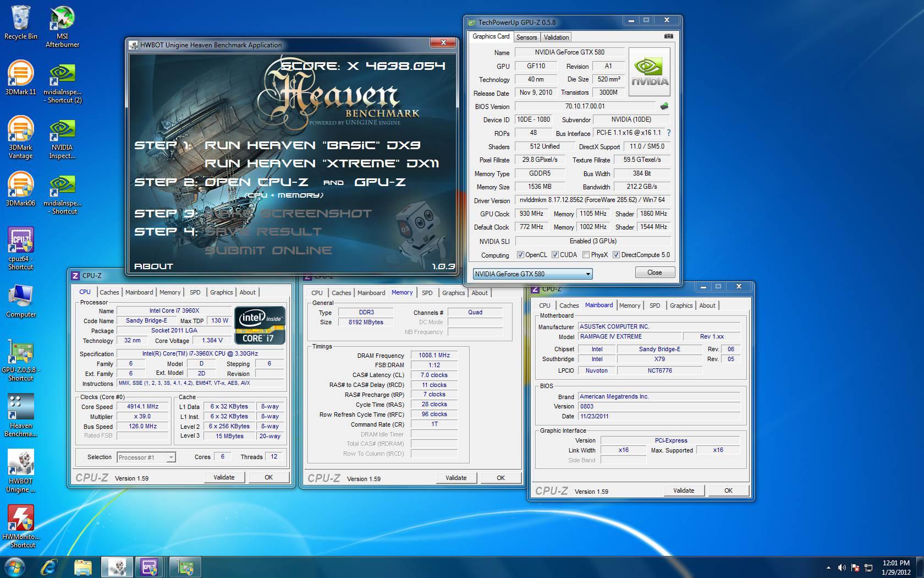The image size is (924, 578).
Task: Click the DRAM Frequency value 1008.1 MHz
Action: coord(434,355)
